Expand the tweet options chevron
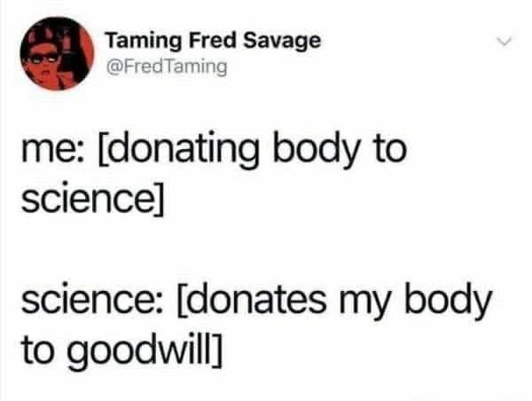Screen dimensions: 532x401 click(504, 42)
